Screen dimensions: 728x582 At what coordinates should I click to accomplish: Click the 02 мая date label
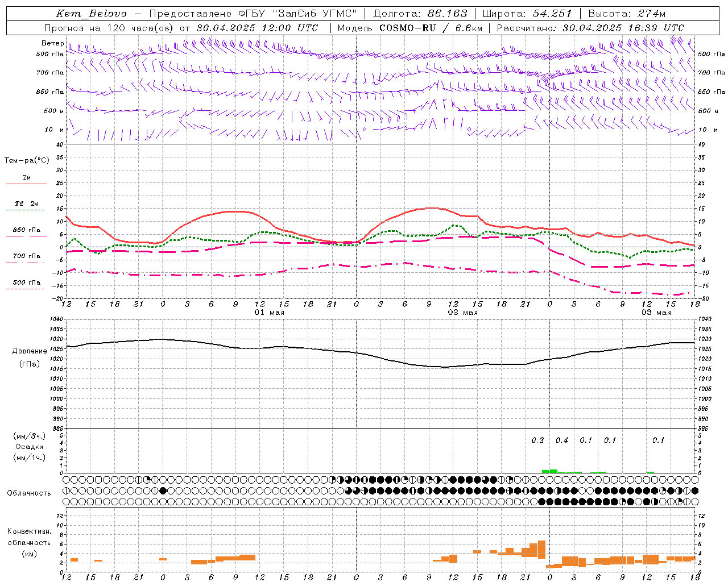(x=463, y=313)
